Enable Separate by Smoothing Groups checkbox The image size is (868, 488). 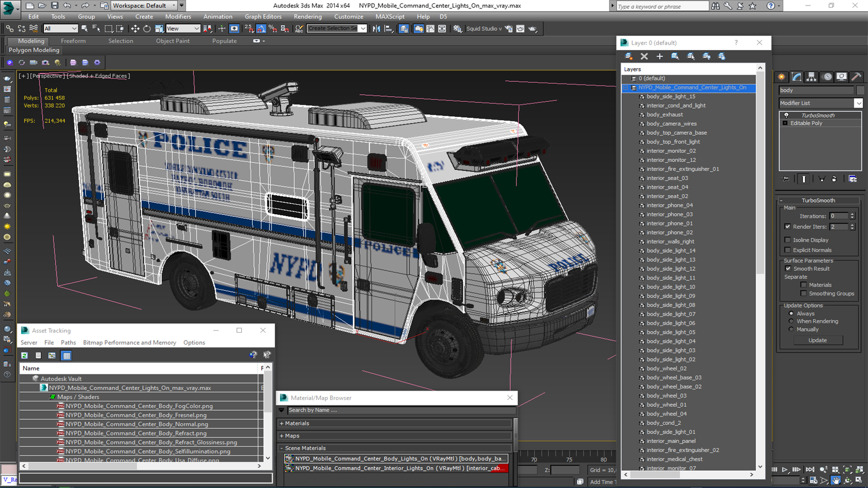[x=803, y=293]
